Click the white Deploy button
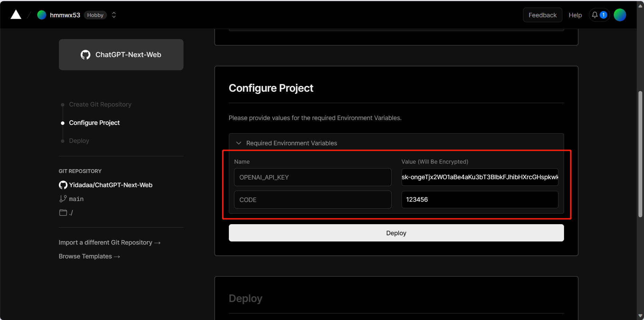This screenshot has height=320, width=644. tap(396, 233)
